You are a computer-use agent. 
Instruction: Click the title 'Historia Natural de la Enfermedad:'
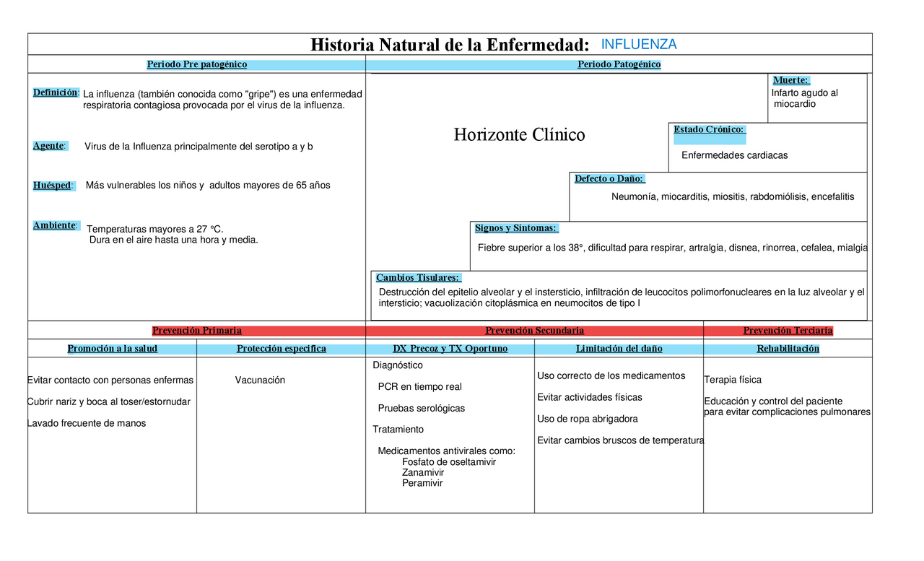coord(450,45)
